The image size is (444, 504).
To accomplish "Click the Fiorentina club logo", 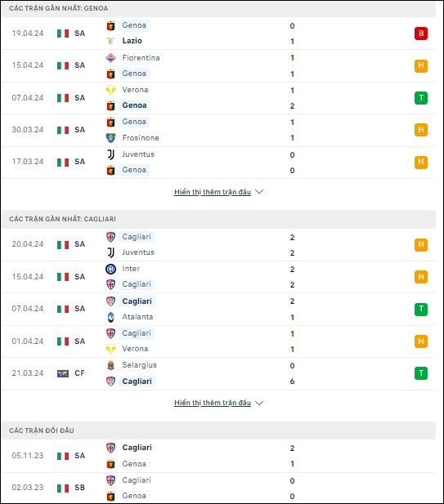I will click(110, 58).
